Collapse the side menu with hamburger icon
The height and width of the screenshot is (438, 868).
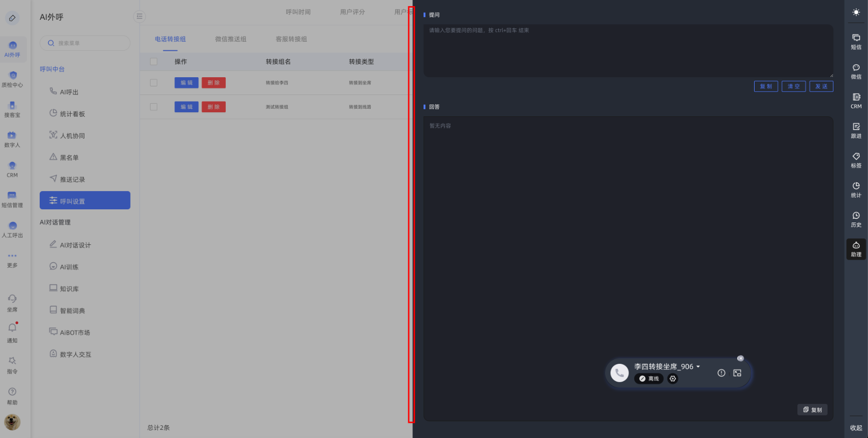[x=139, y=16]
